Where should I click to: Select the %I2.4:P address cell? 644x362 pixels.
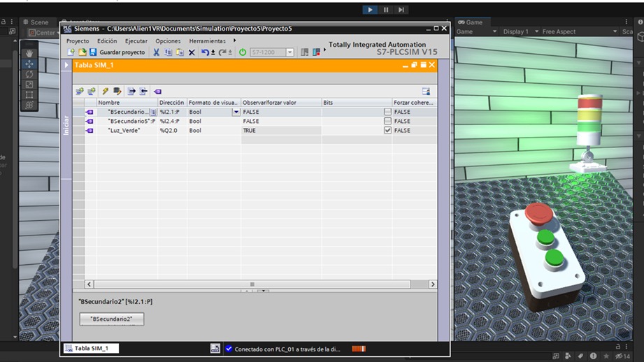point(172,121)
